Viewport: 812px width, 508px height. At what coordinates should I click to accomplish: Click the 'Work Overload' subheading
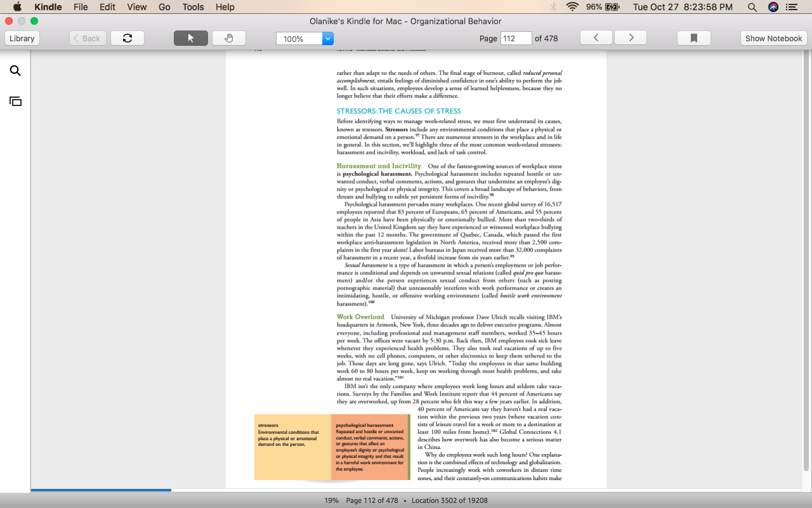(360, 317)
